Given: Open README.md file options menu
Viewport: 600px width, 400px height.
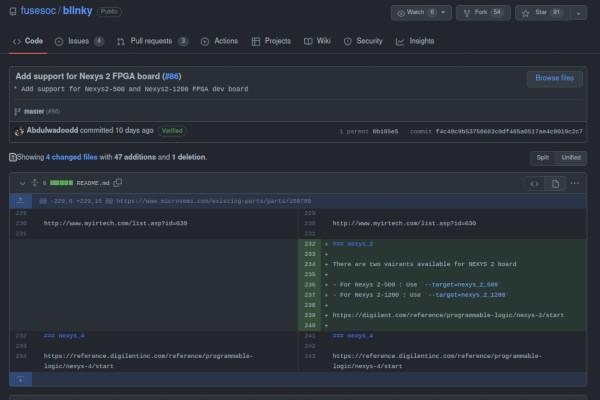Looking at the screenshot, I should pos(576,183).
